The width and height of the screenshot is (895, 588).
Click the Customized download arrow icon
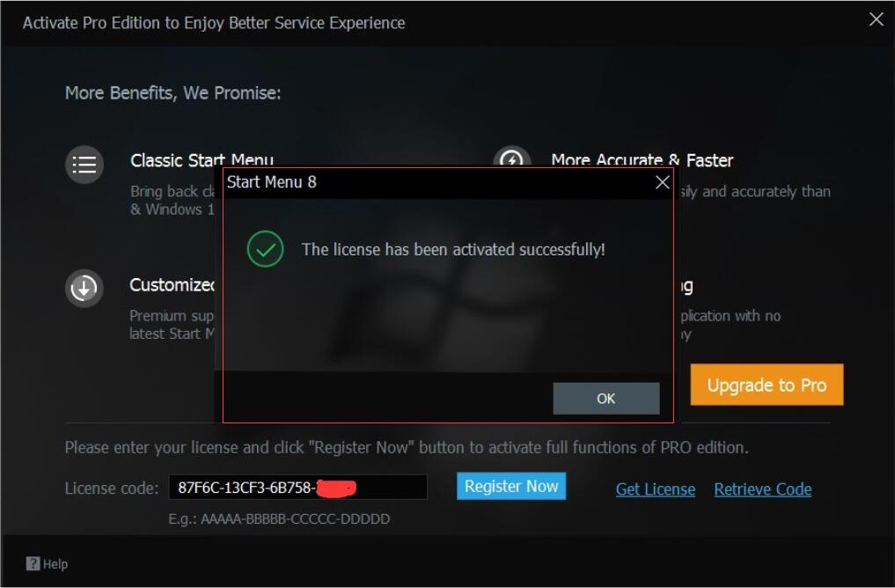84,288
